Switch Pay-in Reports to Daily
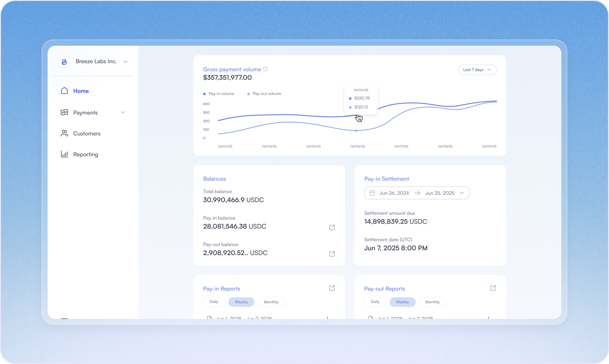 [214, 302]
